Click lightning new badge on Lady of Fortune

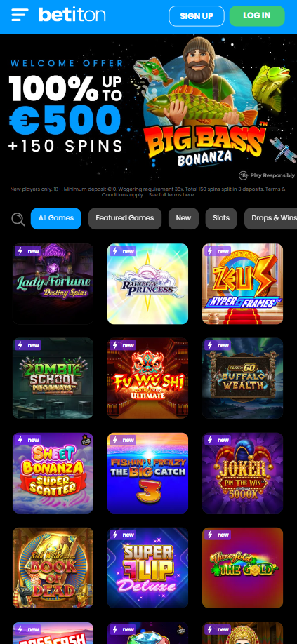(x=28, y=251)
